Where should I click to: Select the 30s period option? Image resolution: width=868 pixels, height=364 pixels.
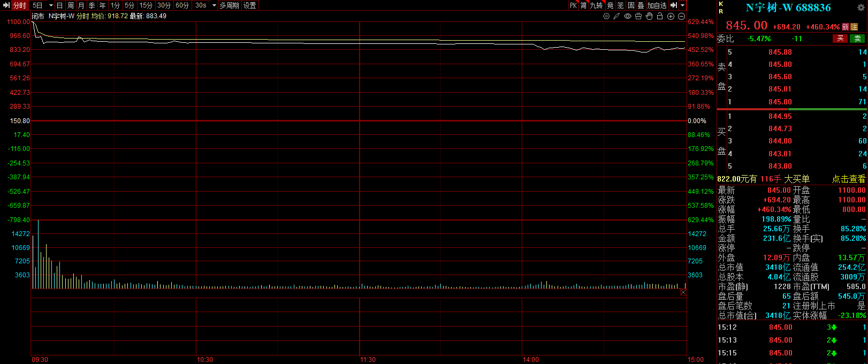click(x=201, y=5)
